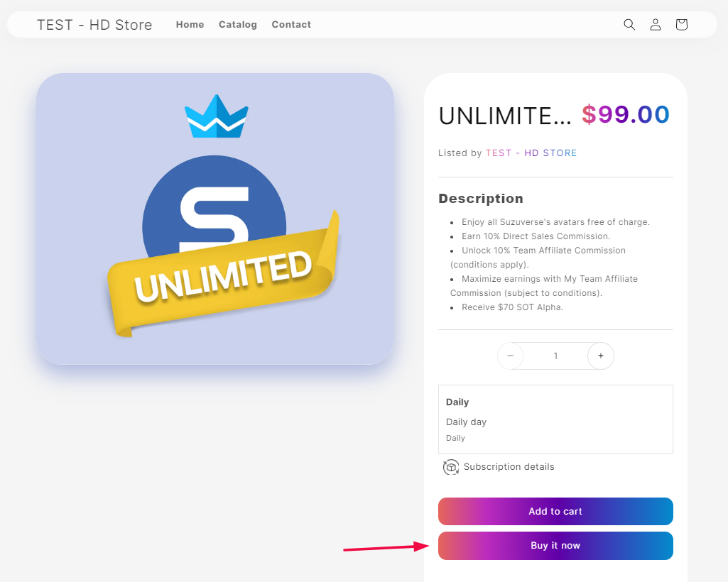Click the blue crown logo in image
Image resolution: width=728 pixels, height=582 pixels.
pyautogui.click(x=217, y=117)
